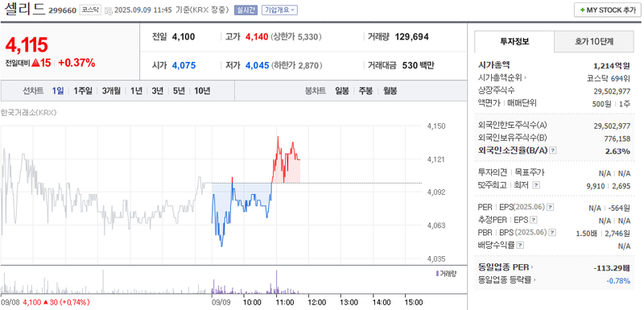The height and width of the screenshot is (310, 644).
Task: Click the purple 거래량 legend marker
Action: coord(436,274)
